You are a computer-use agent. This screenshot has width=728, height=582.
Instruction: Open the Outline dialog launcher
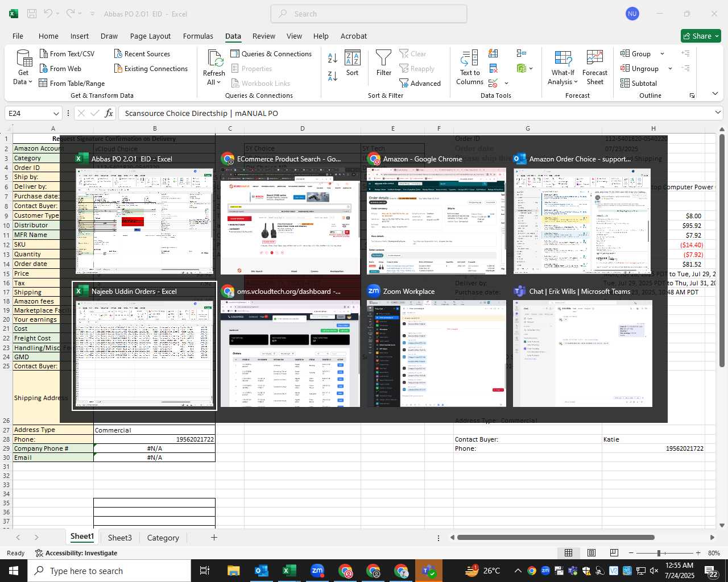tap(692, 95)
